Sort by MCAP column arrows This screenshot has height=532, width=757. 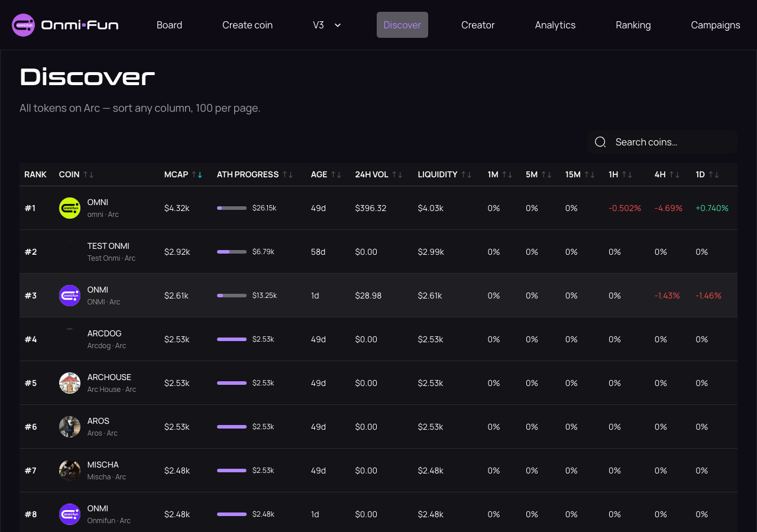tap(197, 174)
